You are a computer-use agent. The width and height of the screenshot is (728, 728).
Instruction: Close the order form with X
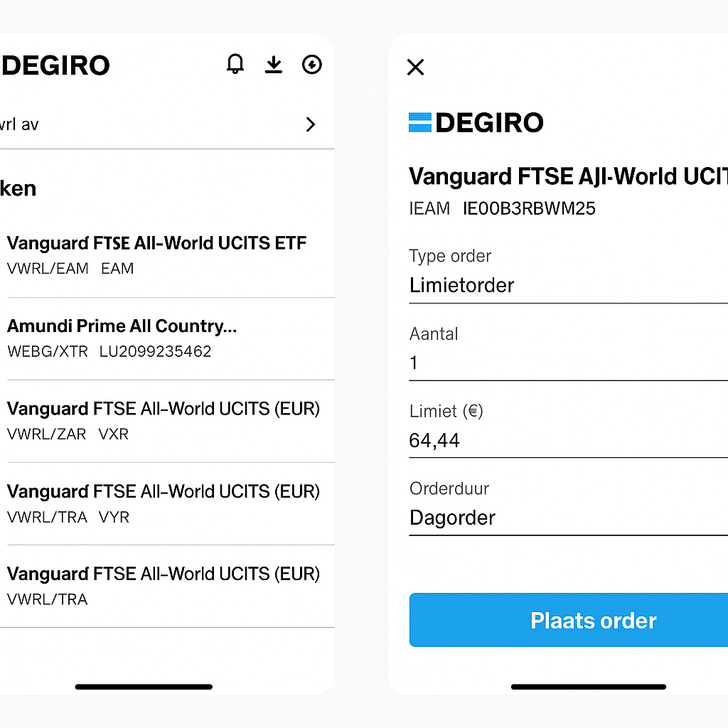[x=415, y=68]
